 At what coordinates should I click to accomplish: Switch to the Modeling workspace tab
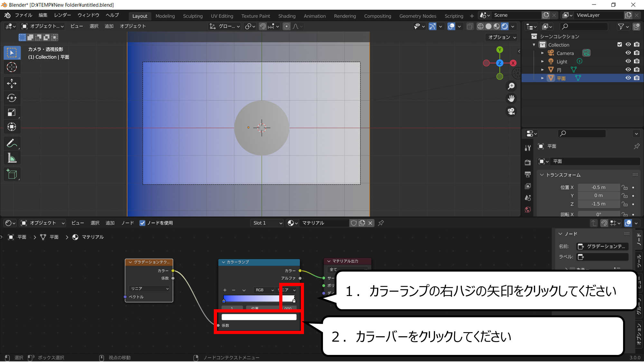click(165, 16)
